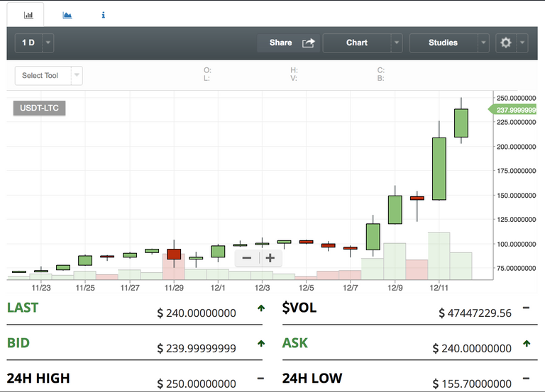Click the Studies button
545x392 pixels.
(443, 43)
